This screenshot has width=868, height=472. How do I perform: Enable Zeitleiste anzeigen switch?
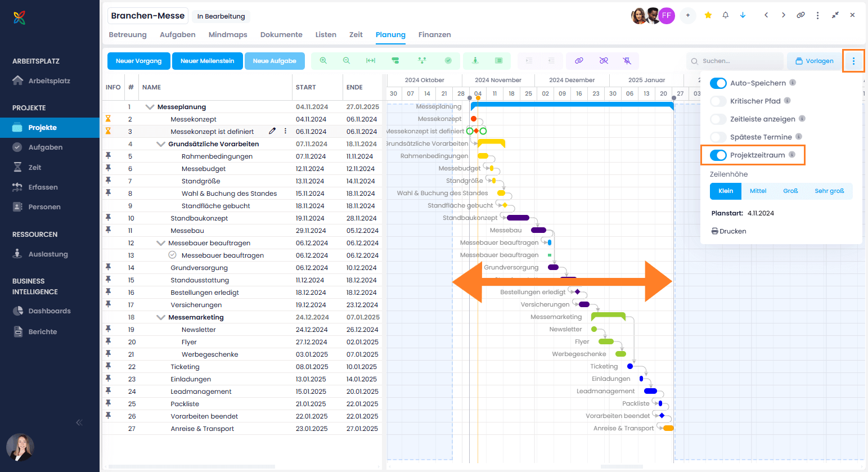click(718, 119)
